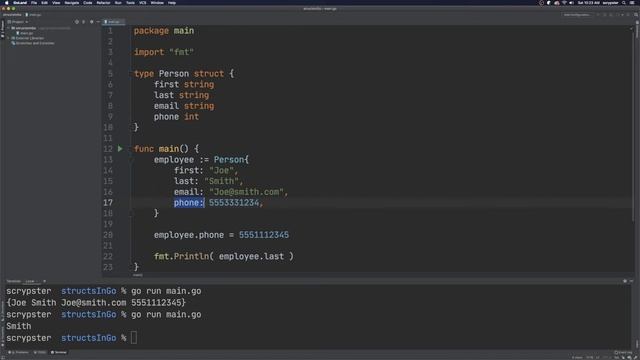Add a new terminal session with plus icon

[44, 281]
